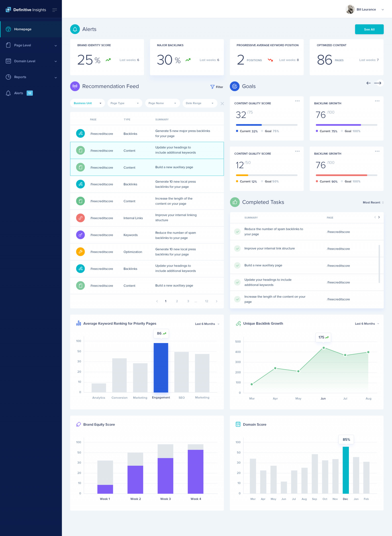This screenshot has height=536, width=392.
Task: Clear filters with the X icon
Action: coord(222,104)
